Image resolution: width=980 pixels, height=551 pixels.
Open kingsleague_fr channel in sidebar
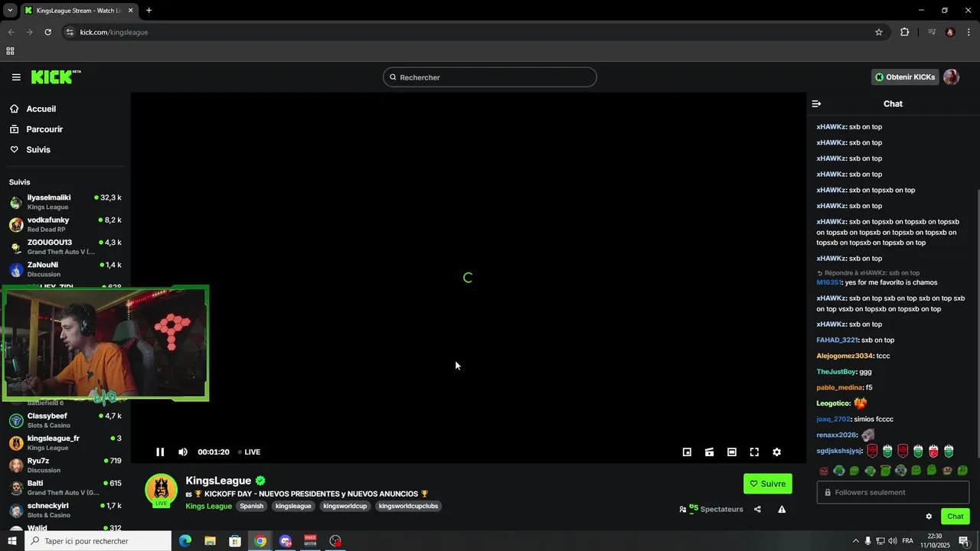(x=65, y=442)
